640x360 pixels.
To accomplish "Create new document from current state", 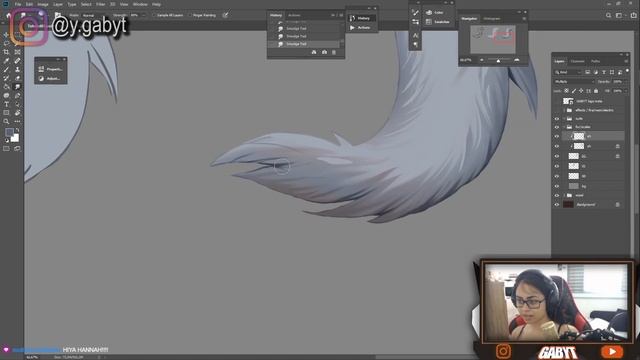I will pos(314,52).
